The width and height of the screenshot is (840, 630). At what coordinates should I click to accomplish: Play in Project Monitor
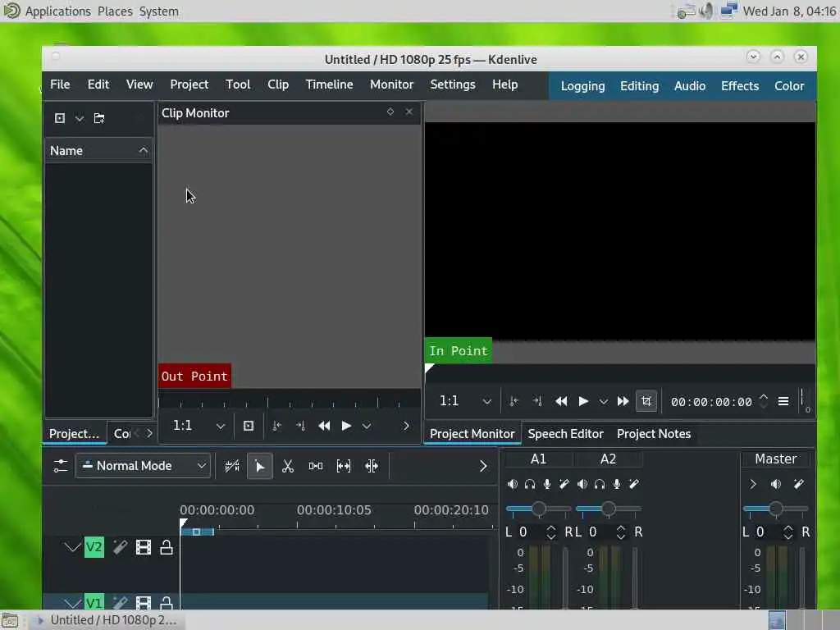tap(583, 401)
